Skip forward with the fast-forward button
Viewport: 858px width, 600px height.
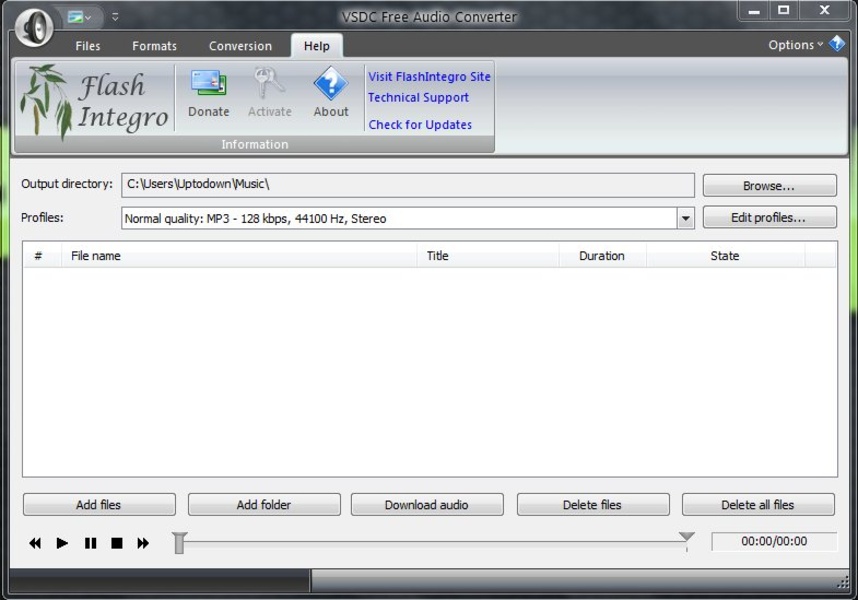143,543
